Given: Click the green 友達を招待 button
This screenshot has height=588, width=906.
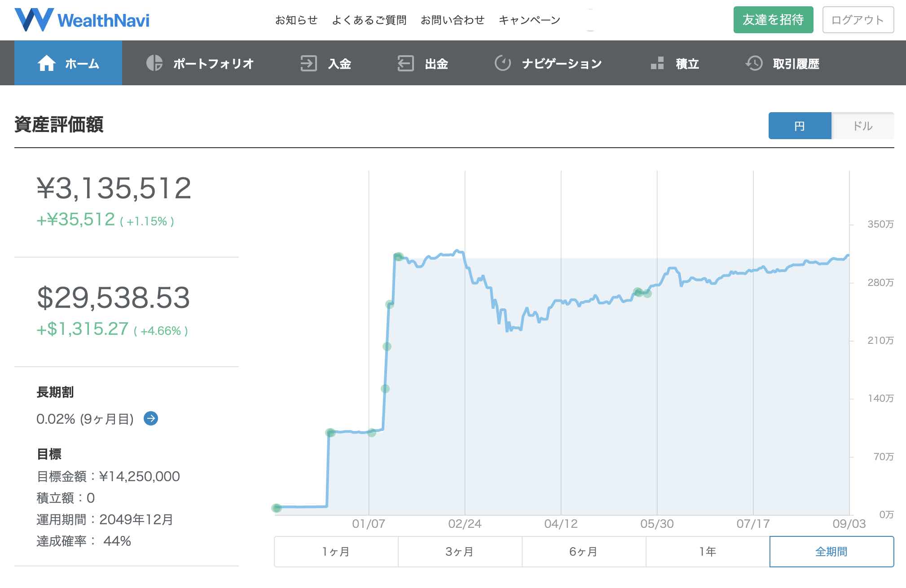Looking at the screenshot, I should [x=774, y=20].
